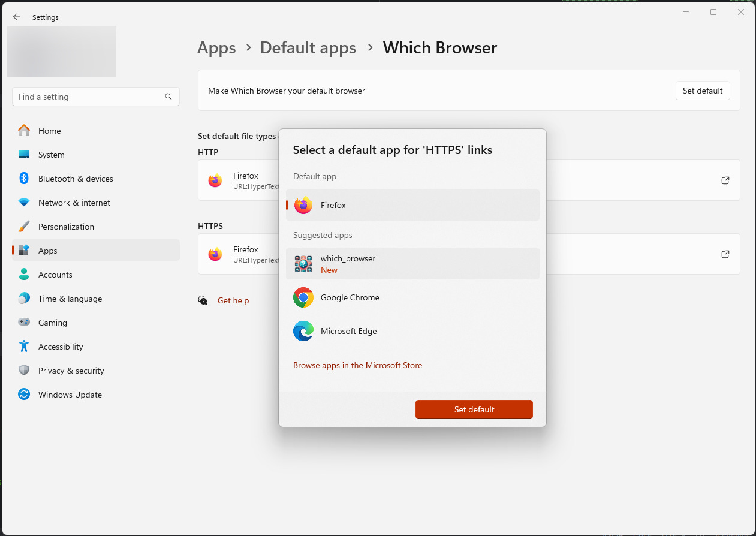Open Privacy & security page

click(71, 371)
